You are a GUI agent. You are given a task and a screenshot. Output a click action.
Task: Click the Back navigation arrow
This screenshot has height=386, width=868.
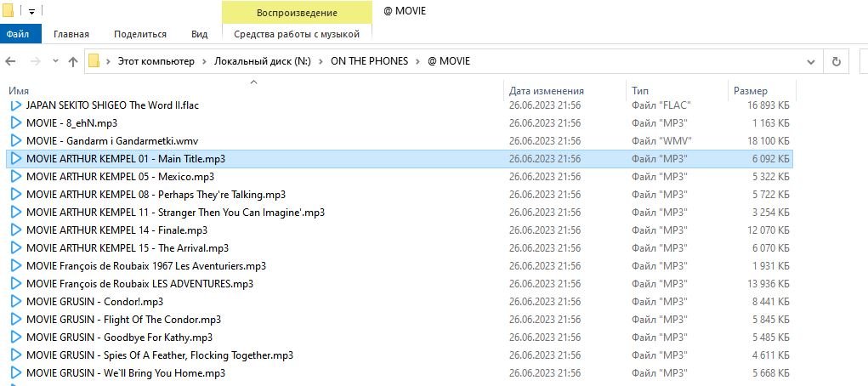click(10, 61)
